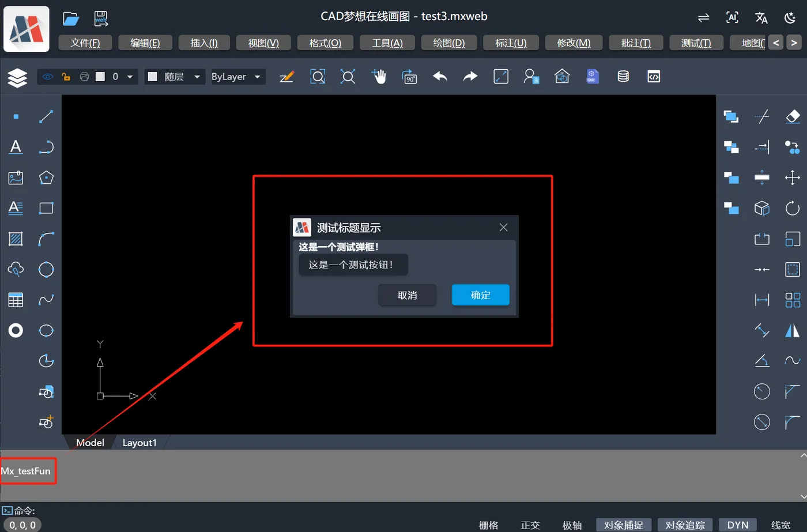Insert a table with the grid icon
807x532 pixels.
(x=16, y=300)
